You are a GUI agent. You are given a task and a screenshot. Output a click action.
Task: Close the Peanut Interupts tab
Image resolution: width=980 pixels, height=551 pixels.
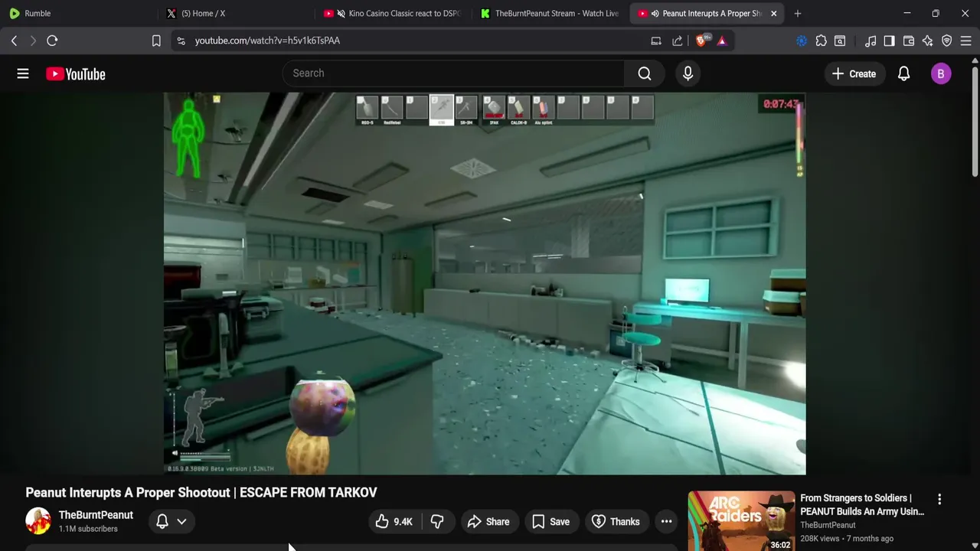click(x=773, y=13)
